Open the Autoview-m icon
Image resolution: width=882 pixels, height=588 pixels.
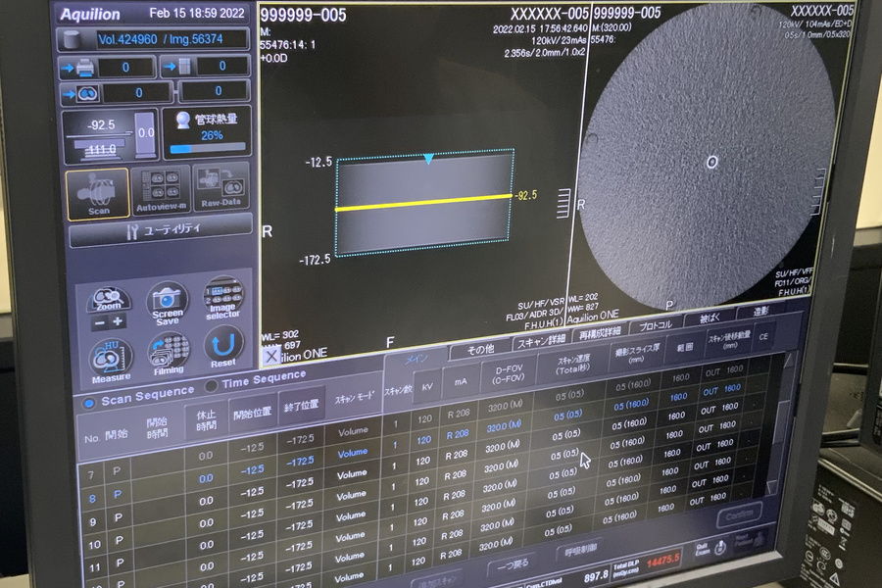point(161,190)
